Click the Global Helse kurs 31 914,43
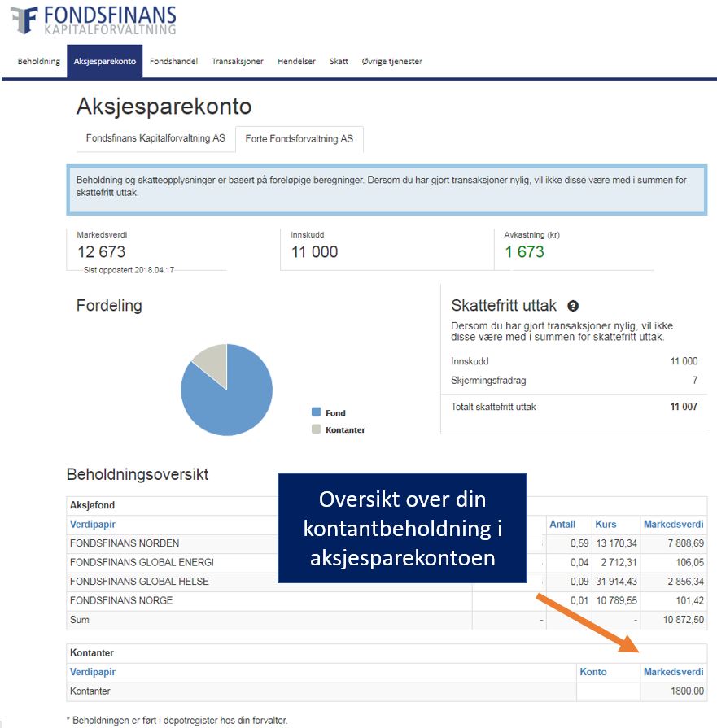717x728 pixels. point(617,582)
